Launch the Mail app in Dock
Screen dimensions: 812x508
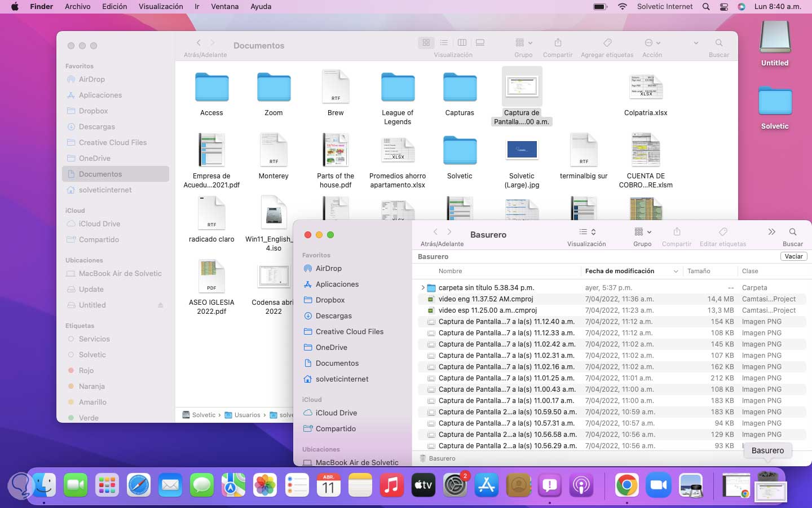170,484
